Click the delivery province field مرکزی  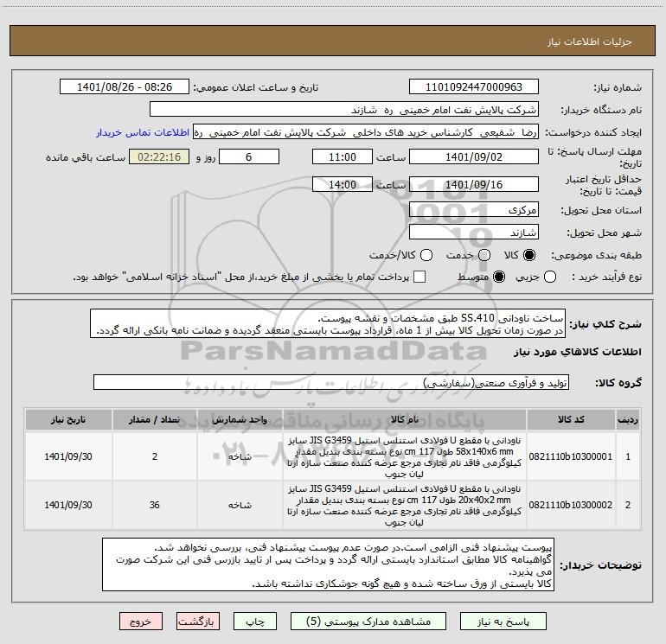click(474, 209)
